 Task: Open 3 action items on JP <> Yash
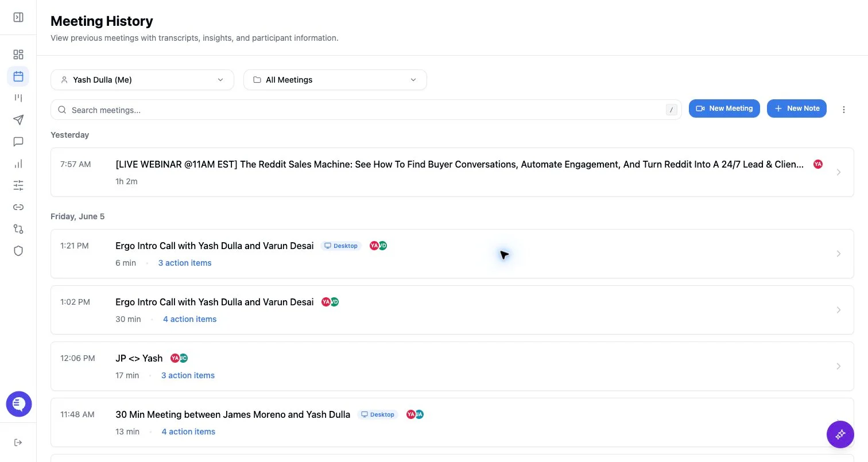coord(188,375)
